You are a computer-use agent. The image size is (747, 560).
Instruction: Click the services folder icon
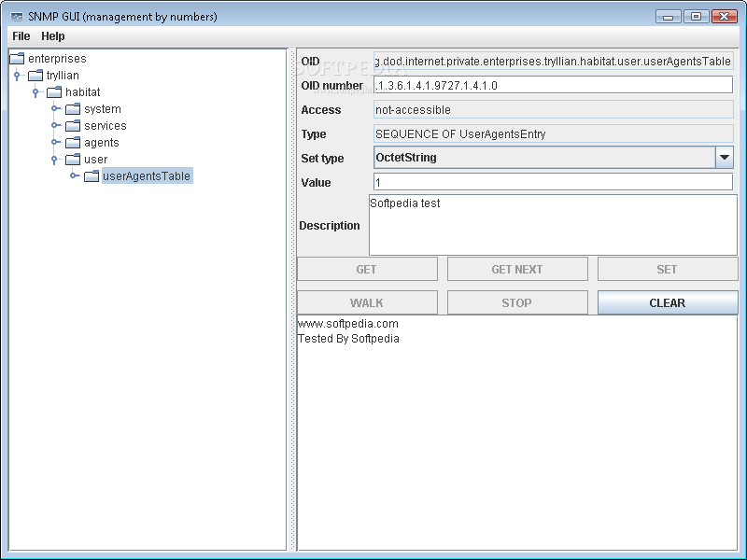(72, 125)
